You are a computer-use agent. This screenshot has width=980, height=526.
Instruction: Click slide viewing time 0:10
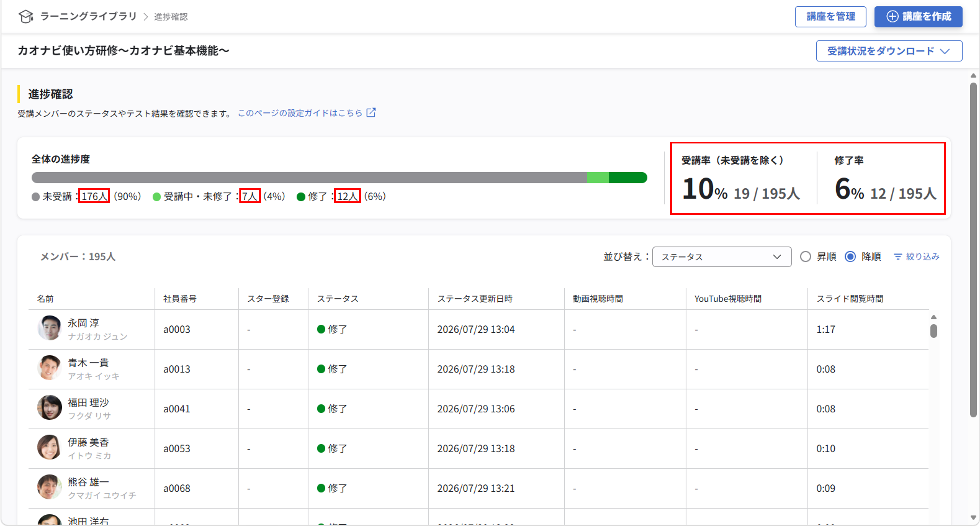click(x=826, y=449)
